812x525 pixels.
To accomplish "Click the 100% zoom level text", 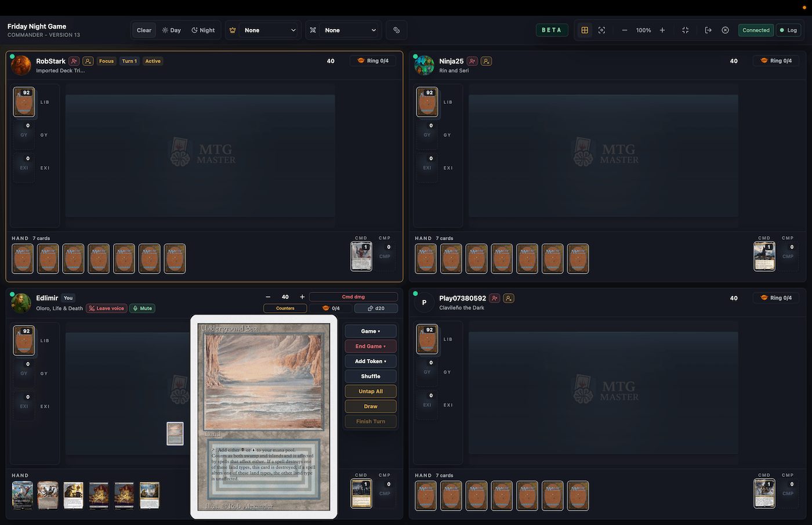I will pyautogui.click(x=643, y=30).
